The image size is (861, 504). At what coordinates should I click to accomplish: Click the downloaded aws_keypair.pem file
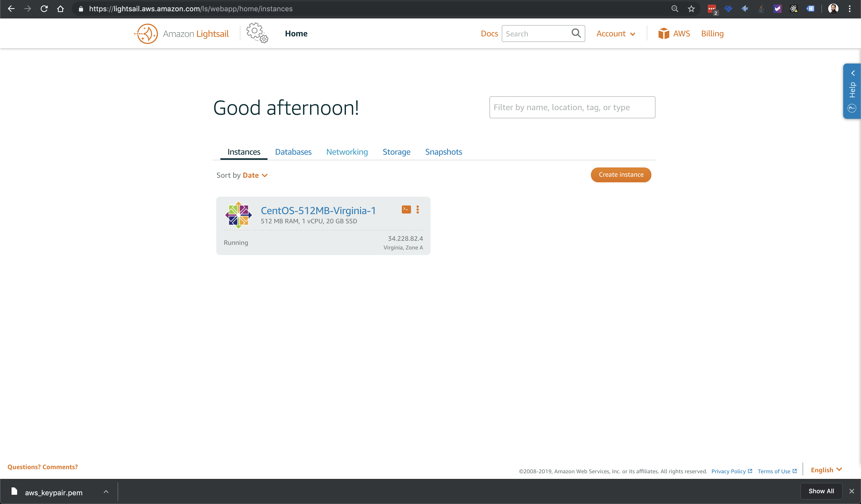tap(53, 492)
